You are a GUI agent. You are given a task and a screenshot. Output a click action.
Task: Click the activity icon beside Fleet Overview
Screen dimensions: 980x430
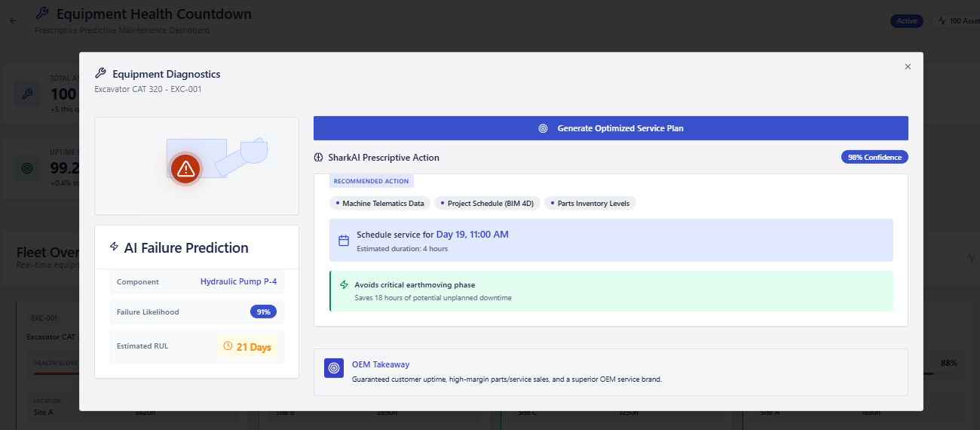pos(970,257)
